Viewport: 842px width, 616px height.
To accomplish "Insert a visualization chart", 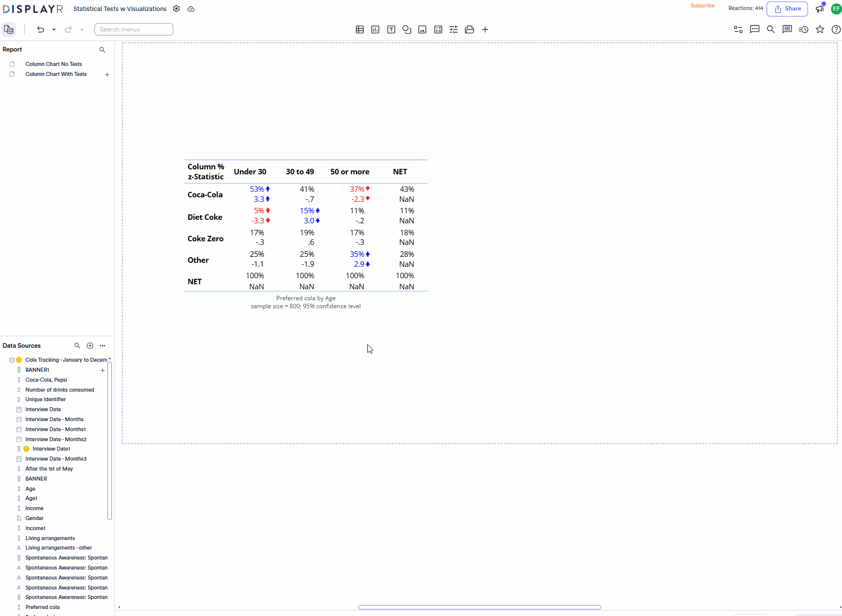I will coord(375,29).
